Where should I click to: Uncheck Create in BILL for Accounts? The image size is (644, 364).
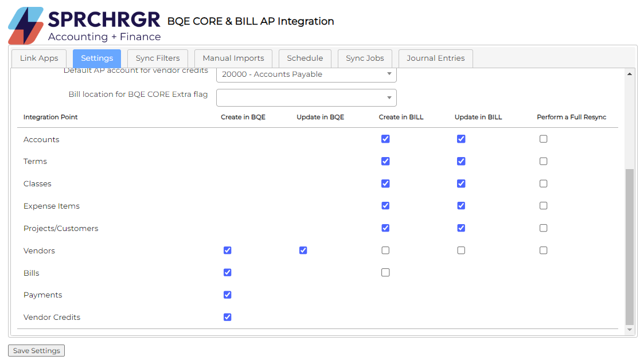(x=385, y=139)
